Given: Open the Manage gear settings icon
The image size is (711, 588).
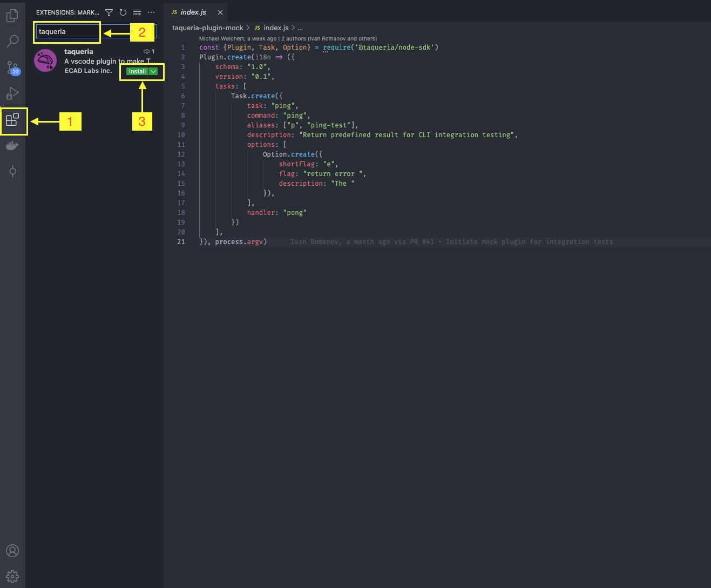Looking at the screenshot, I should click(12, 576).
